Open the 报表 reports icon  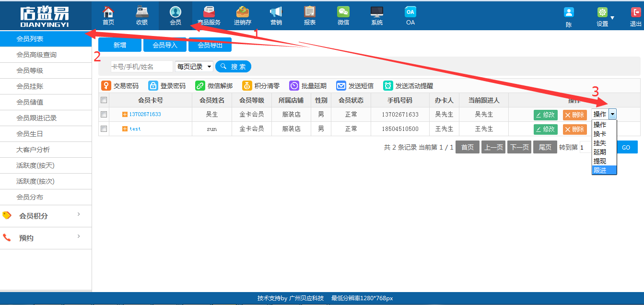click(x=310, y=12)
